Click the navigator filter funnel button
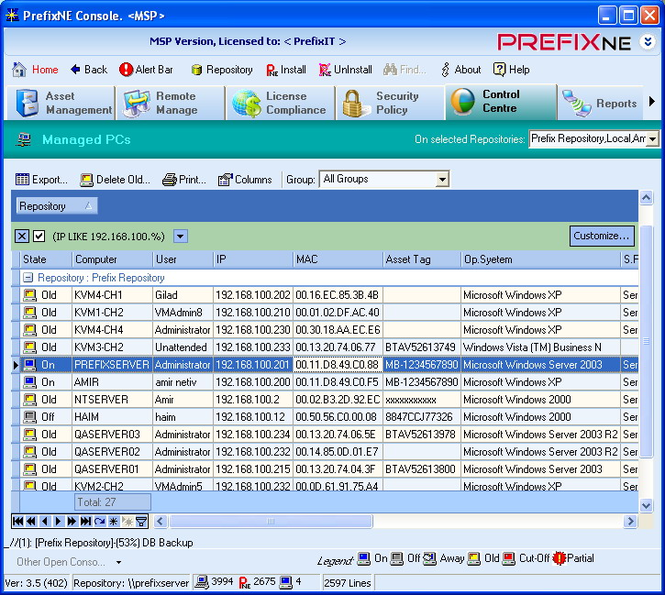 tap(141, 521)
